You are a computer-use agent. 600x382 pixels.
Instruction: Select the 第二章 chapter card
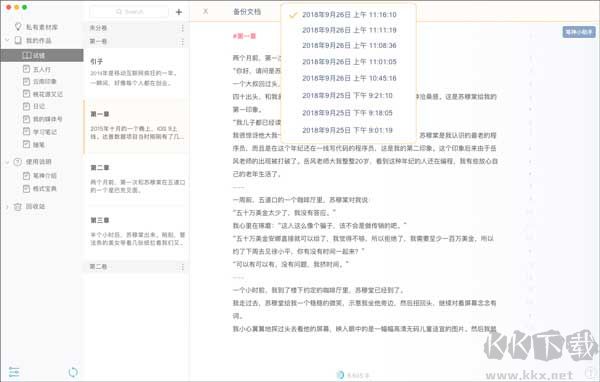pos(137,179)
